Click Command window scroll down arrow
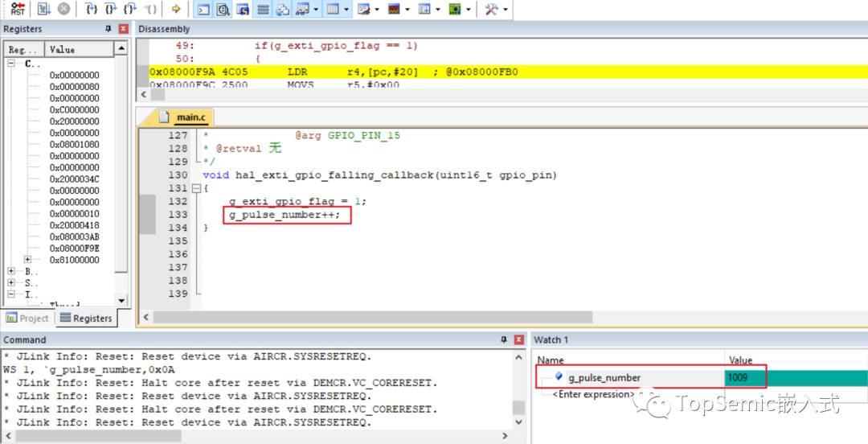The image size is (868, 444). click(x=518, y=422)
